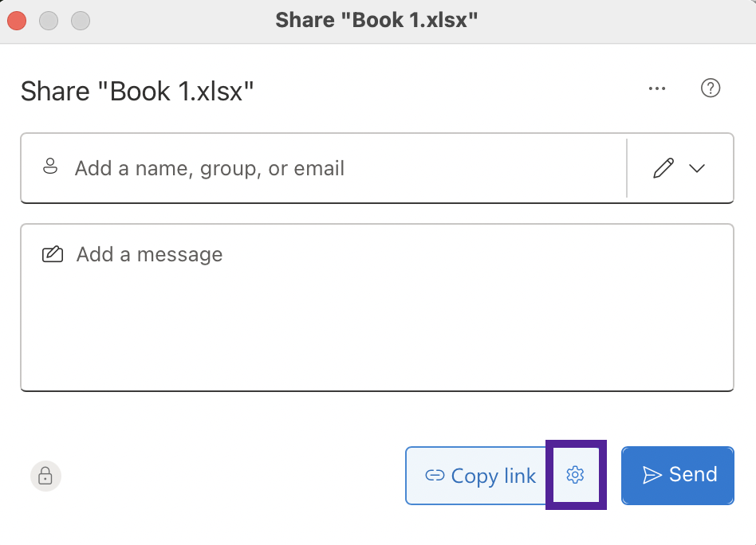Click the Share "Book 1.xlsx" title bar text

[x=376, y=20]
